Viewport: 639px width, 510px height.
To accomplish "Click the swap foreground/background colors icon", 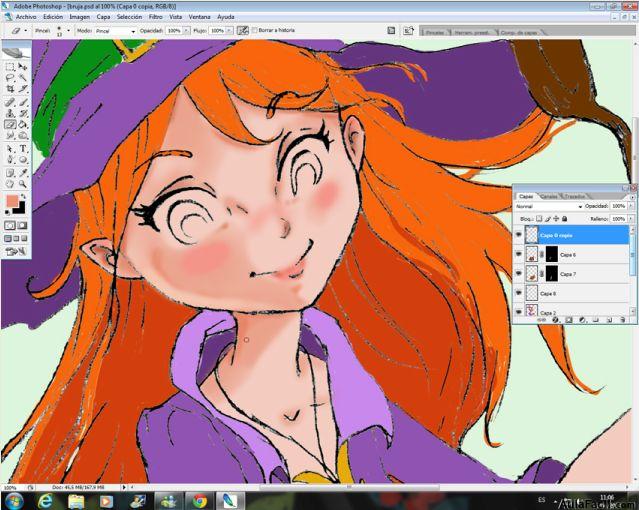I will tap(23, 197).
